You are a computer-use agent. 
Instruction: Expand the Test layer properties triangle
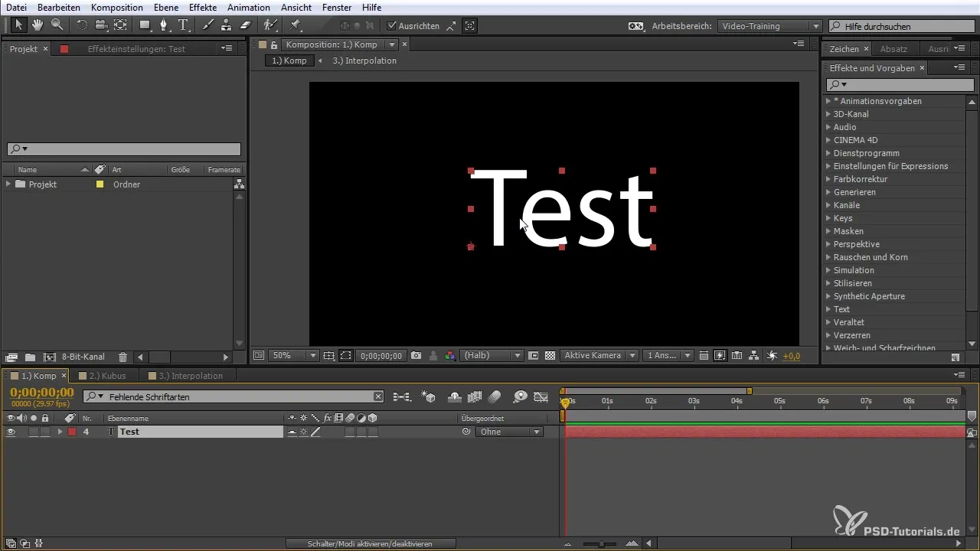click(60, 432)
